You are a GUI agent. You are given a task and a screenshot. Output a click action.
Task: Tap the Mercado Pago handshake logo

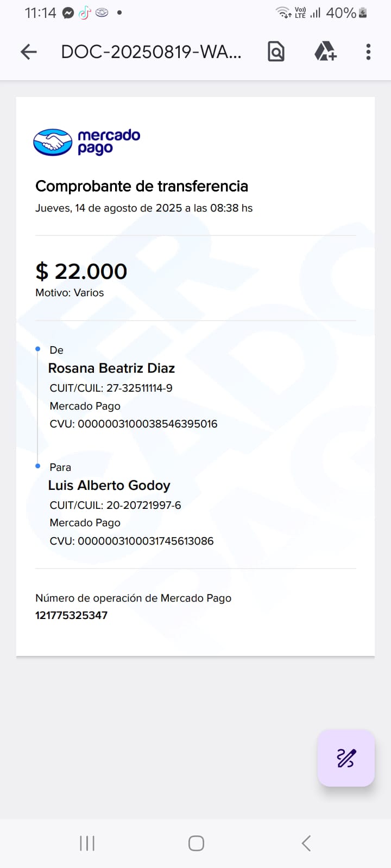(x=53, y=142)
